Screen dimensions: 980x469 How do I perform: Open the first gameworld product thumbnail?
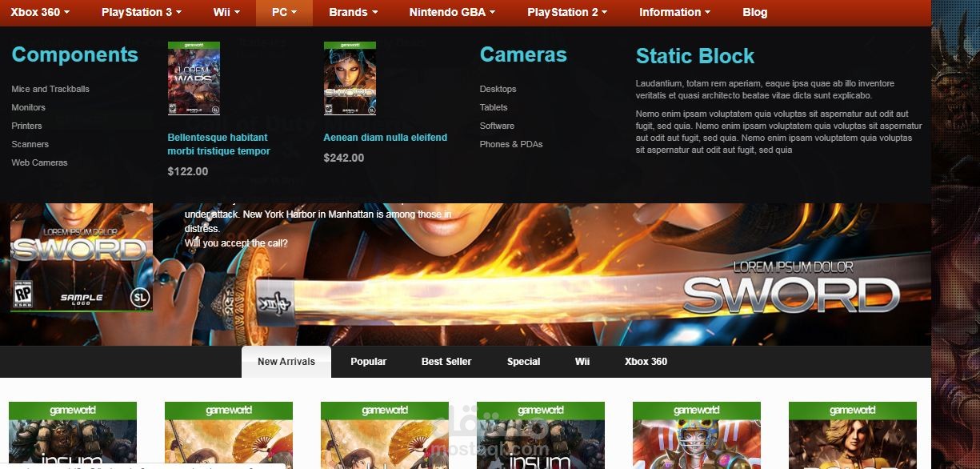(73, 435)
